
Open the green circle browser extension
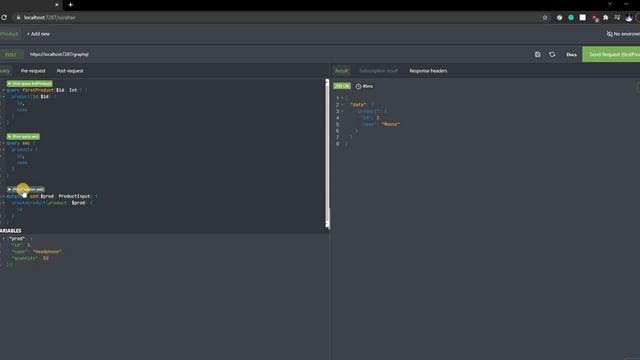pyautogui.click(x=571, y=18)
